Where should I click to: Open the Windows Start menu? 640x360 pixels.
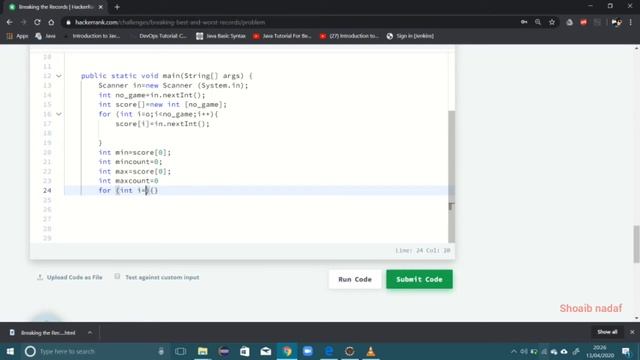click(x=10, y=351)
